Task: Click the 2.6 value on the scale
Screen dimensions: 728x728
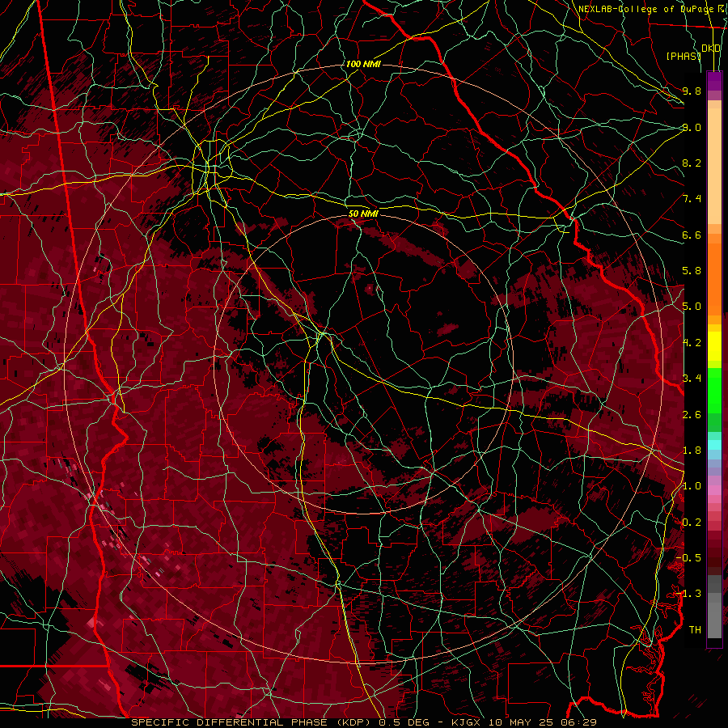Action: click(692, 415)
